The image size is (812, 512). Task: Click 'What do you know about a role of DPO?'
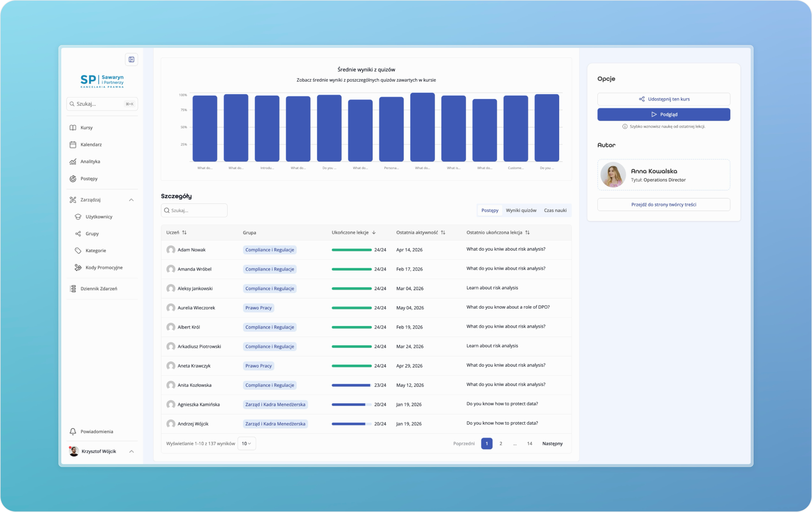pyautogui.click(x=508, y=307)
